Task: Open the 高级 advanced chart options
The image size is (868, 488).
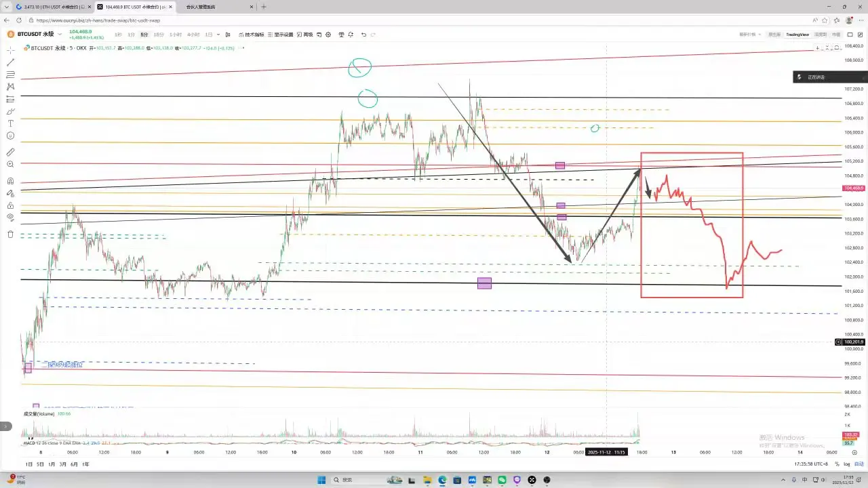Action: point(306,35)
